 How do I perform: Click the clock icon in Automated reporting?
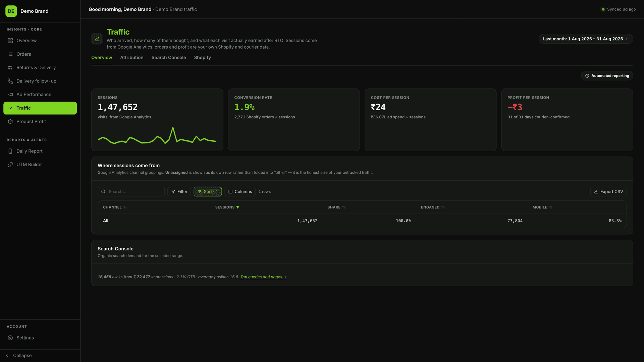coord(587,76)
